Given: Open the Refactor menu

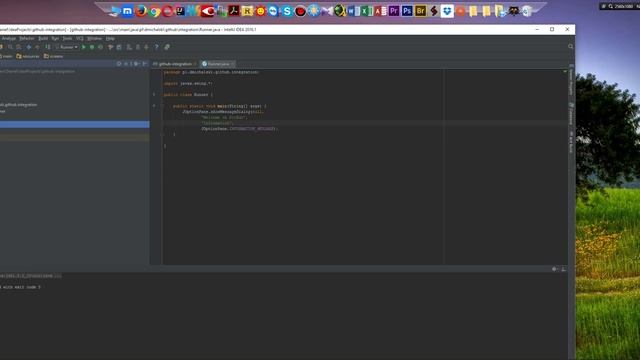Looking at the screenshot, I should click(x=27, y=38).
